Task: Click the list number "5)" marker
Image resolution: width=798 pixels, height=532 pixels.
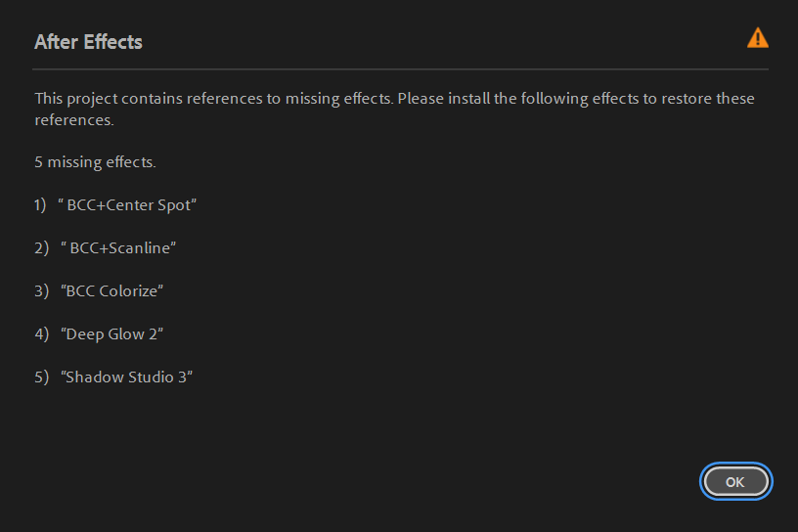Action: [x=40, y=377]
